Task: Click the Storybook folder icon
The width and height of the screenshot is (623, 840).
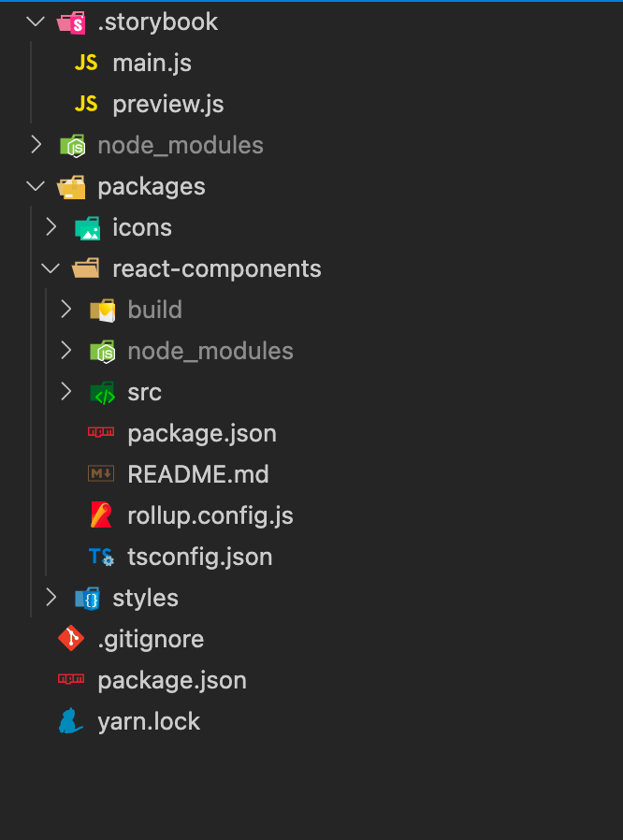Action: point(71,21)
